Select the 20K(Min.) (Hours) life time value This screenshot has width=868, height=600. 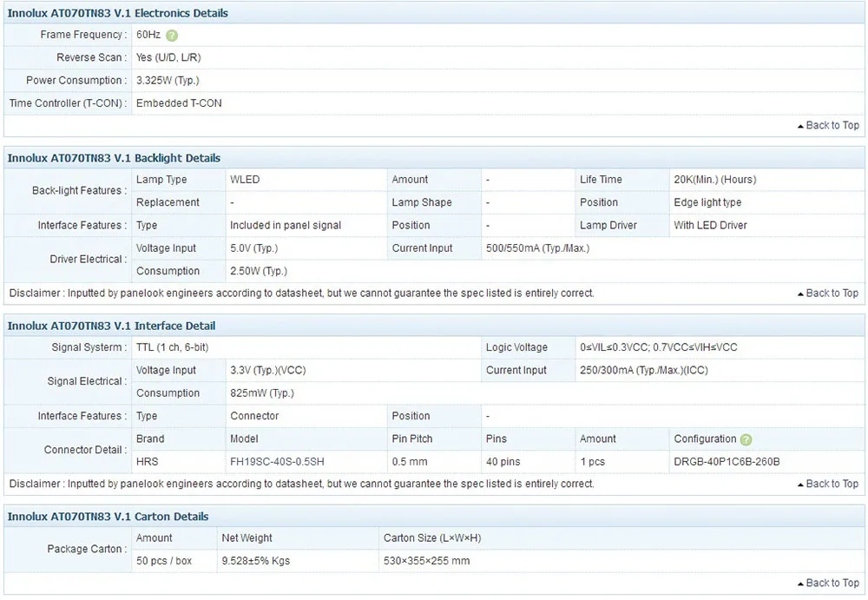point(714,180)
